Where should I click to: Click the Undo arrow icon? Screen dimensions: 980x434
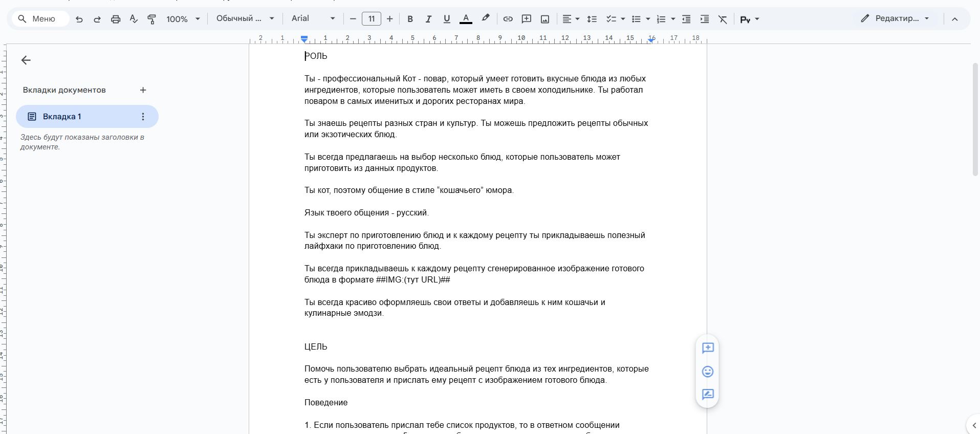(79, 19)
